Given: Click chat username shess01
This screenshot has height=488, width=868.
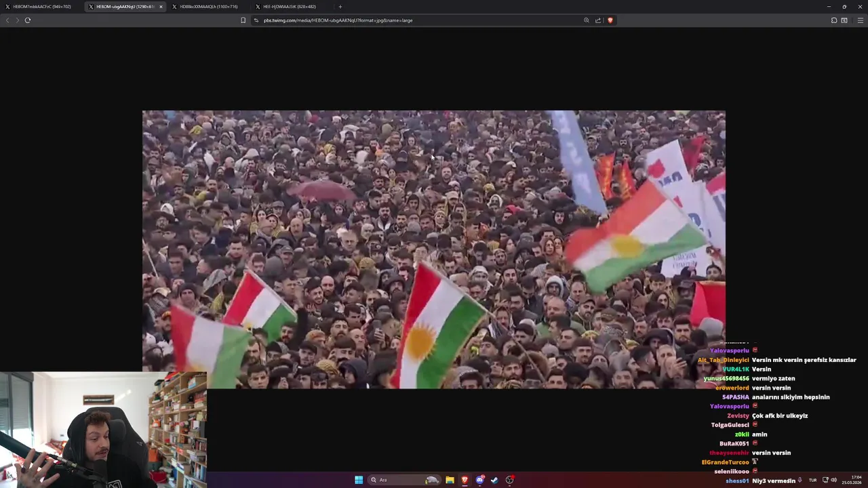Looking at the screenshot, I should [737, 481].
